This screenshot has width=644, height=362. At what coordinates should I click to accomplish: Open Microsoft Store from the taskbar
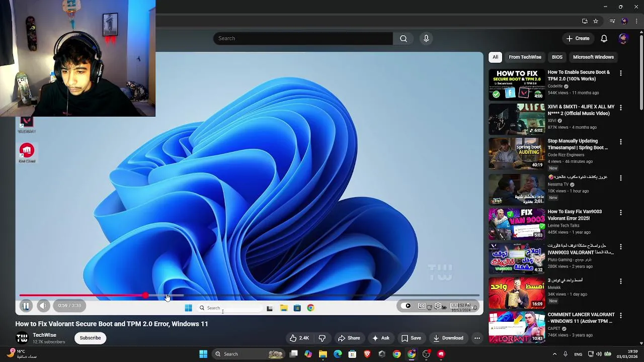[x=352, y=354]
